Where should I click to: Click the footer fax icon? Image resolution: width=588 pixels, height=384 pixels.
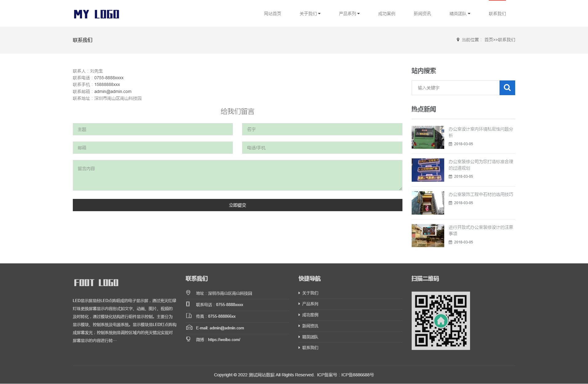pos(189,316)
